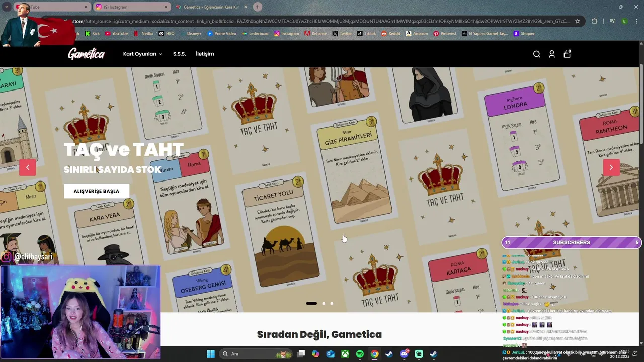The image size is (644, 362).
Task: Open Spotify from the taskbar
Action: 360,354
